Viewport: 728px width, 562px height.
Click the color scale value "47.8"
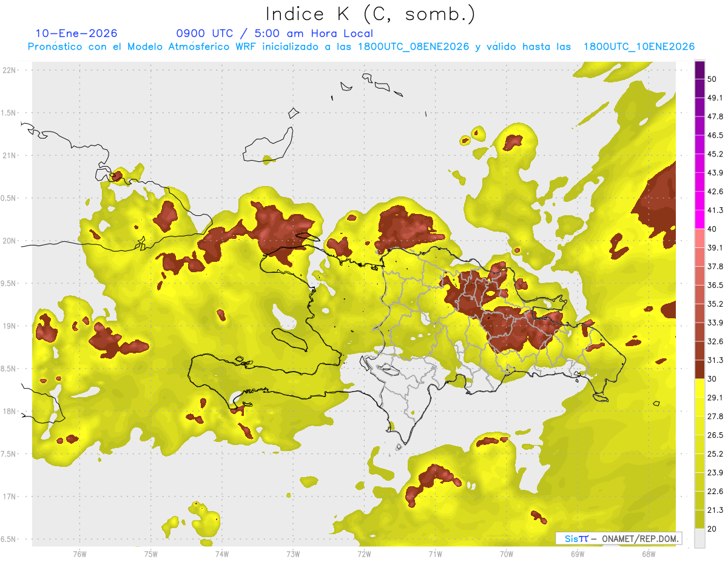715,116
